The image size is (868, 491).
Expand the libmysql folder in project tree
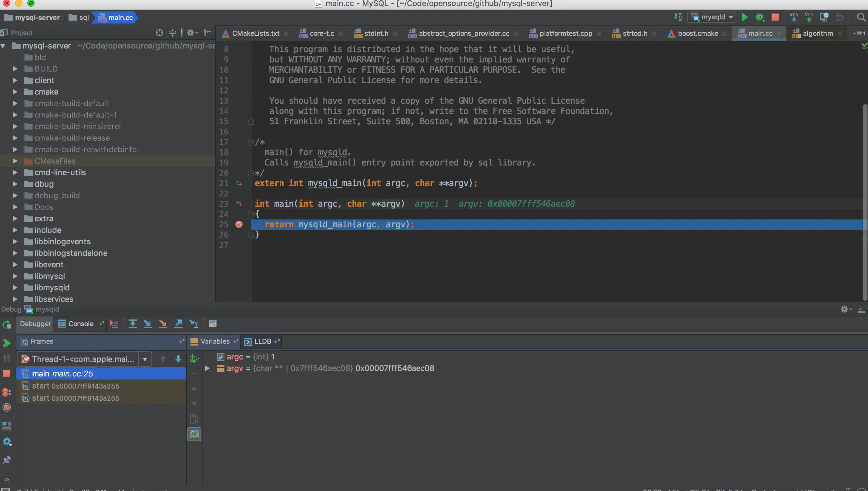tap(15, 276)
